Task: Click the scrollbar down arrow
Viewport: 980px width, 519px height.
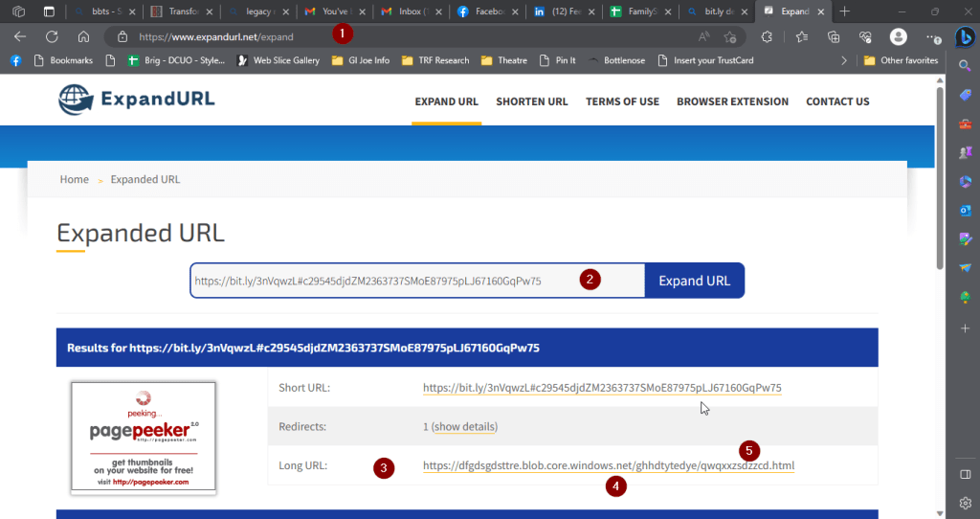Action: 940,513
